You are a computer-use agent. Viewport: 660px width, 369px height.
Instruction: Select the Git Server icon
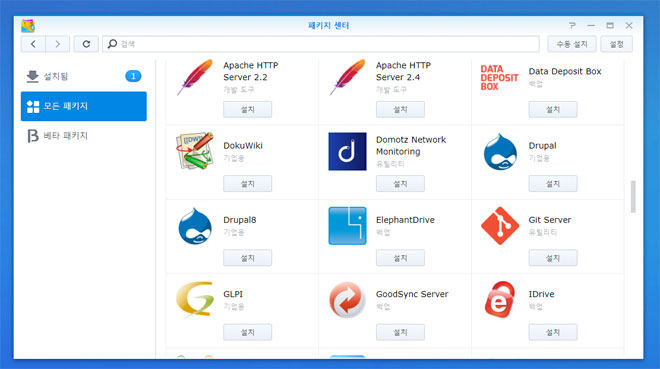(x=500, y=226)
